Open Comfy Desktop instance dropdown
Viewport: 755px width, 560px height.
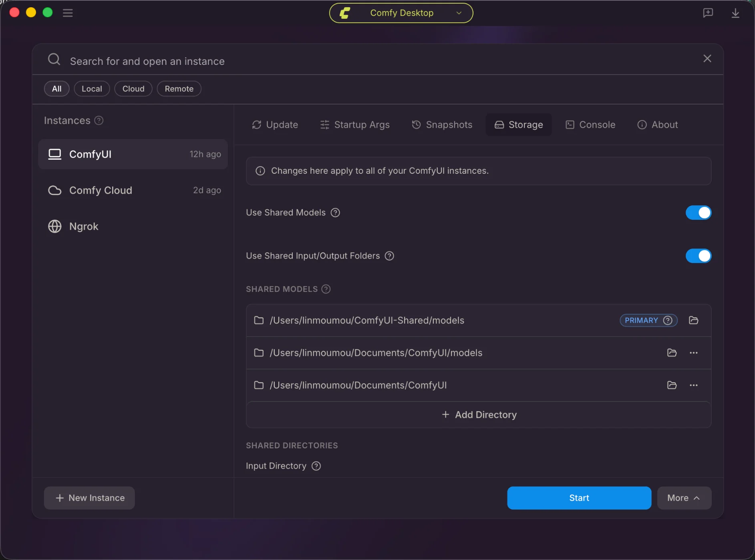click(401, 13)
